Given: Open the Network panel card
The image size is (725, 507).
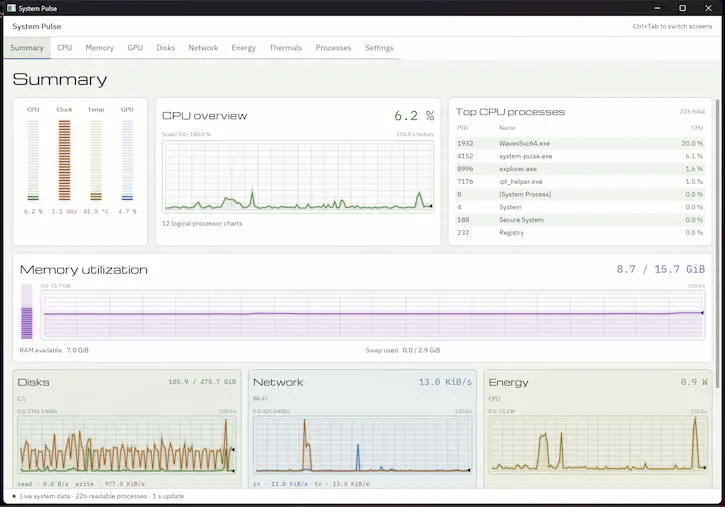Looking at the screenshot, I should coord(362,428).
